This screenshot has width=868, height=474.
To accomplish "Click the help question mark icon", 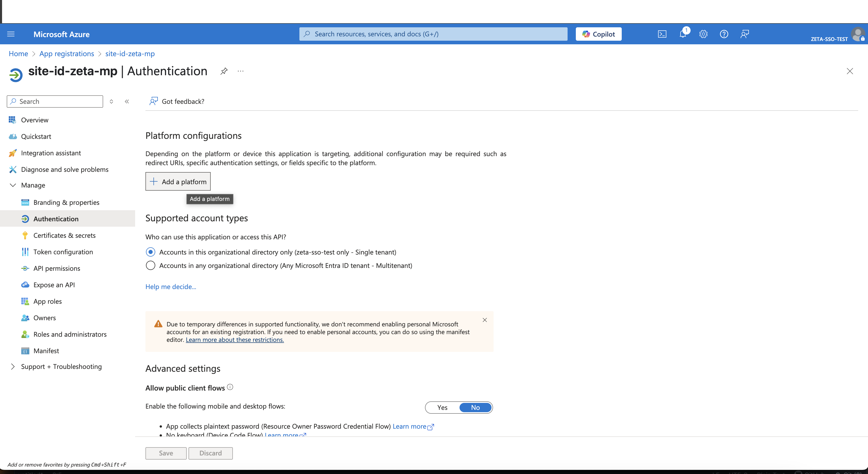I will 724,34.
